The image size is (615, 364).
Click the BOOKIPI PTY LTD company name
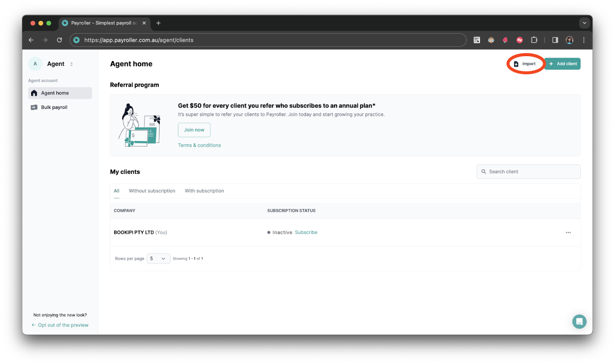pyautogui.click(x=134, y=233)
